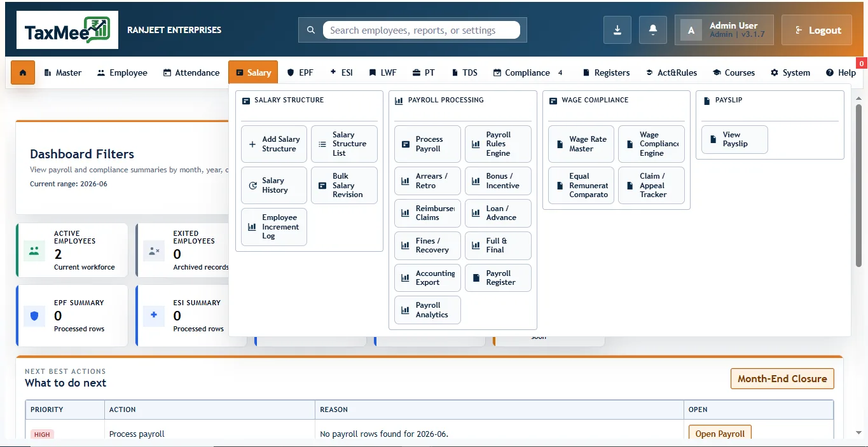Click the Open Payroll button
The height and width of the screenshot is (447, 868).
[720, 434]
